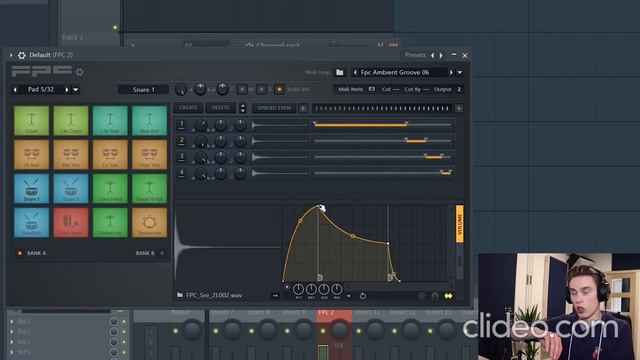The height and width of the screenshot is (360, 640).
Task: Select previous Midi loop arrow
Action: (x=355, y=73)
